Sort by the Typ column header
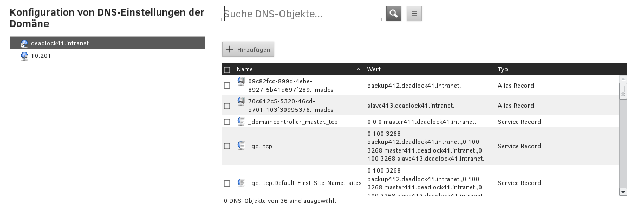 point(503,70)
